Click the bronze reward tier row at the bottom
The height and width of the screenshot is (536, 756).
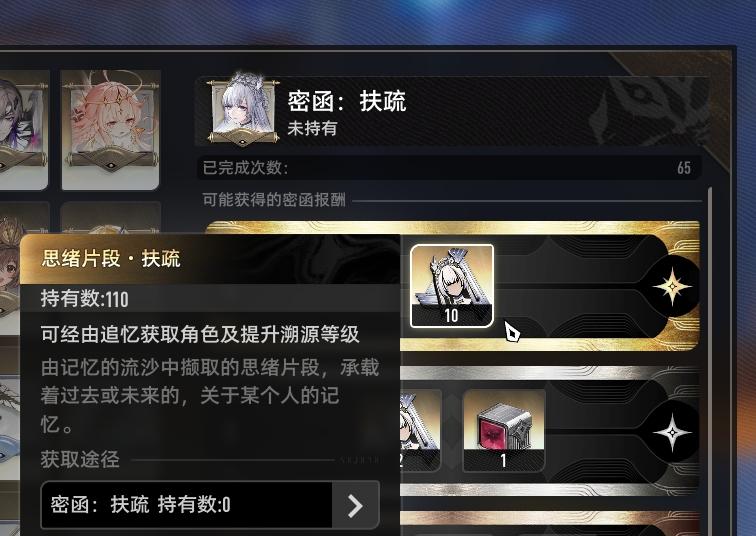coord(550,524)
